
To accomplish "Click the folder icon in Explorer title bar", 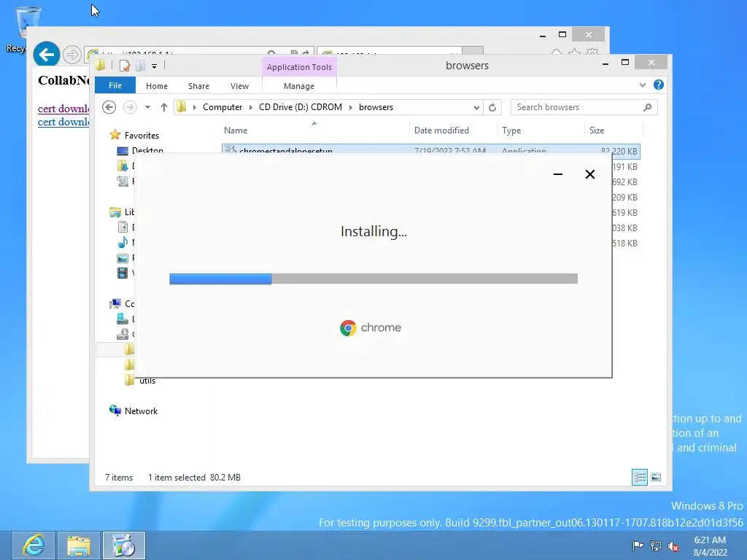I will point(101,65).
